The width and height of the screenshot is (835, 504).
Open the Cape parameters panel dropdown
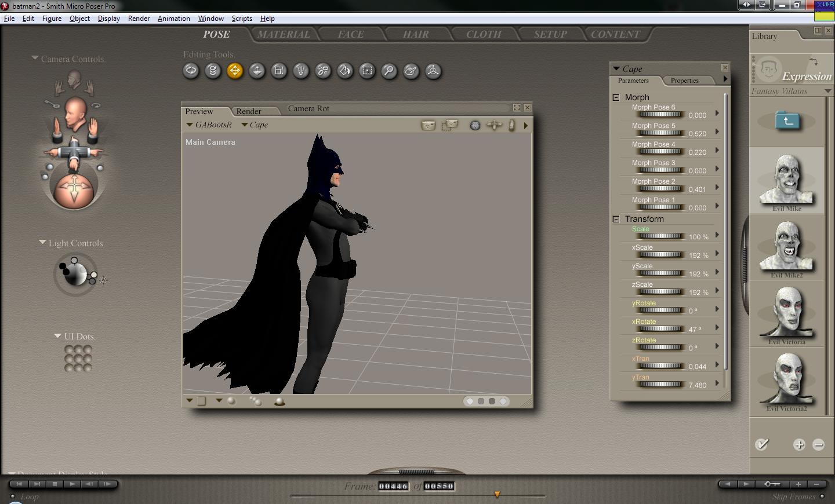tap(616, 68)
